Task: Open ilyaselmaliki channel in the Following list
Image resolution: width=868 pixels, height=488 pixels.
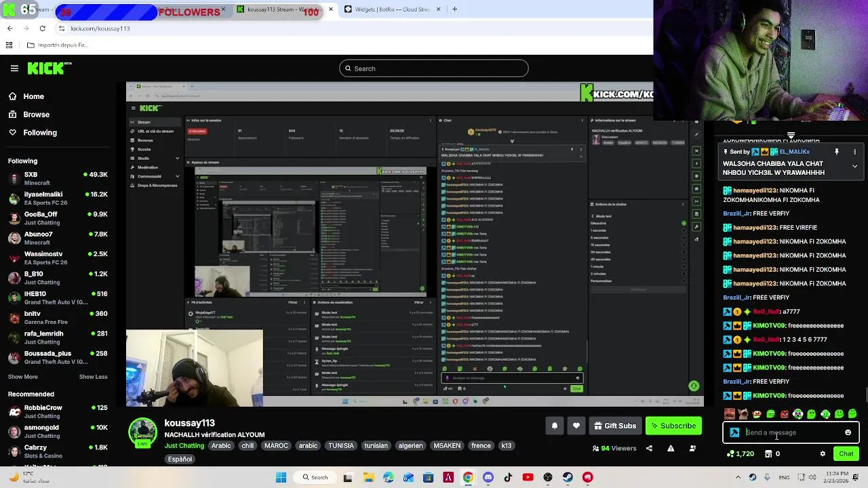Action: pos(58,198)
